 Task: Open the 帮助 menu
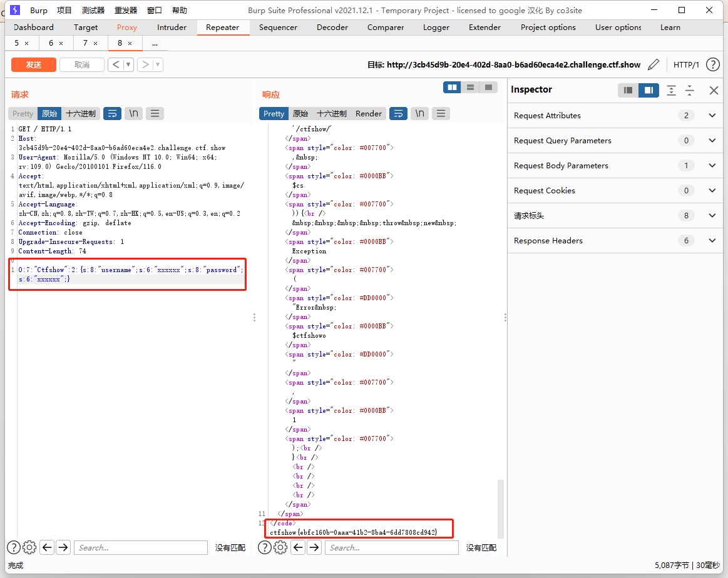[180, 10]
